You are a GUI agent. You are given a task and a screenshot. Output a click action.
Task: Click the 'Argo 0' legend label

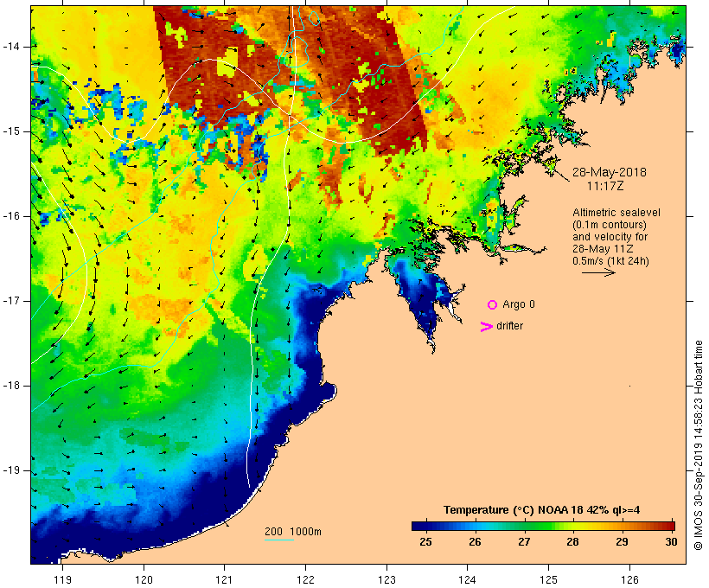[519, 304]
